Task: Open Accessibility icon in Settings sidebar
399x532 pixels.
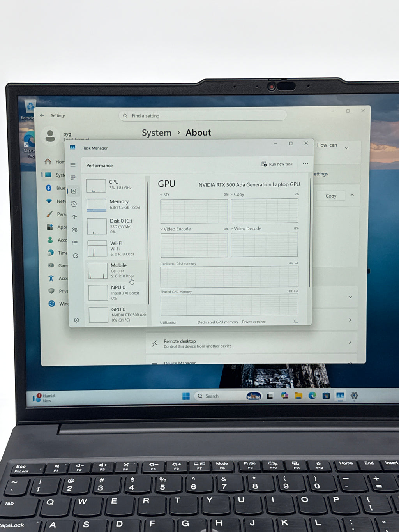Action: pos(51,278)
